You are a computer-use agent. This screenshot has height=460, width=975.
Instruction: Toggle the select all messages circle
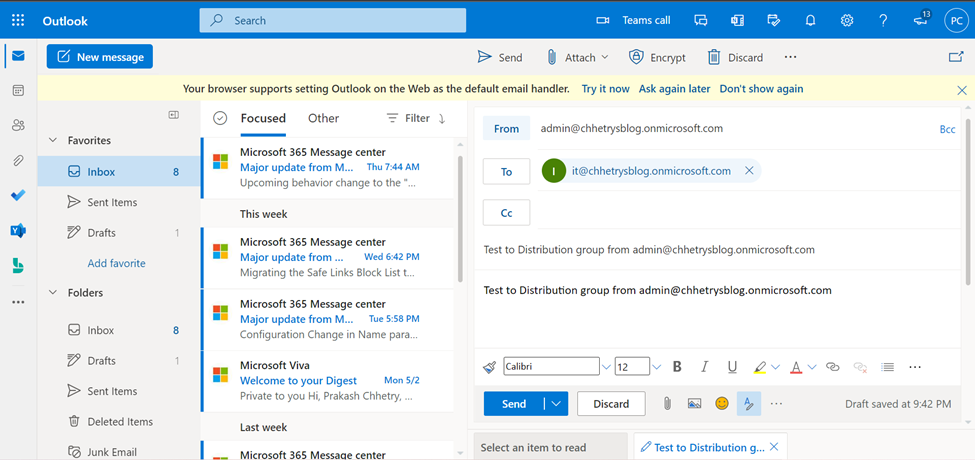[x=219, y=118]
